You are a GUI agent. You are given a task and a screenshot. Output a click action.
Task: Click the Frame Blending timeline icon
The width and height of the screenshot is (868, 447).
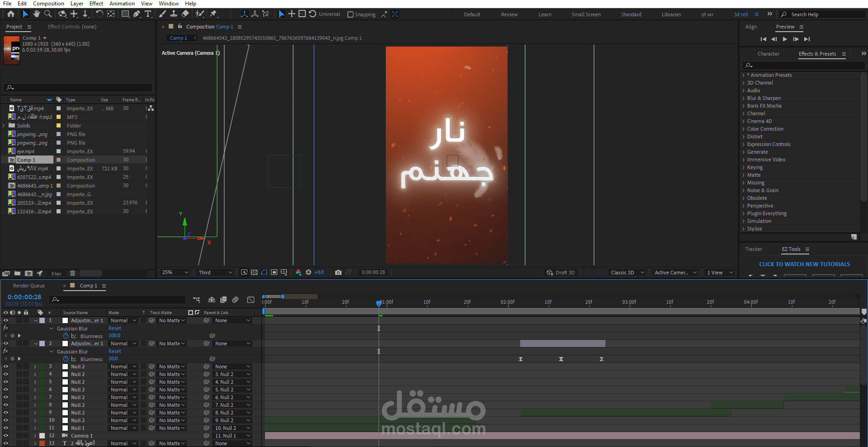point(223,300)
